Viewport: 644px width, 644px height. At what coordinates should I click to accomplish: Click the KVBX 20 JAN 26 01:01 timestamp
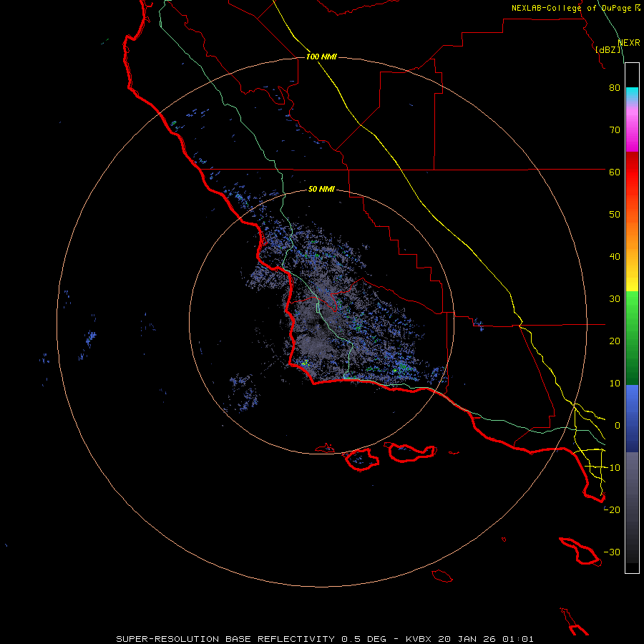click(x=470, y=639)
